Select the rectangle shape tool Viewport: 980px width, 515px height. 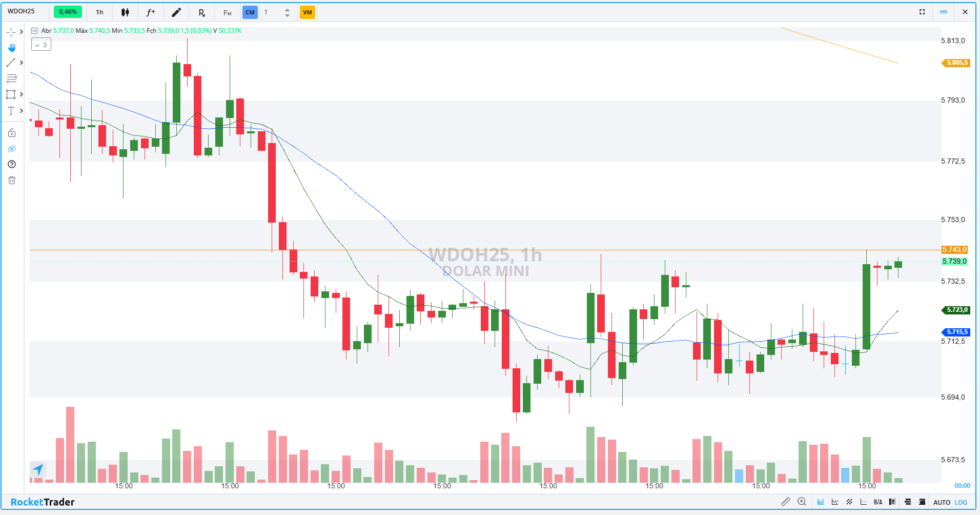(11, 94)
